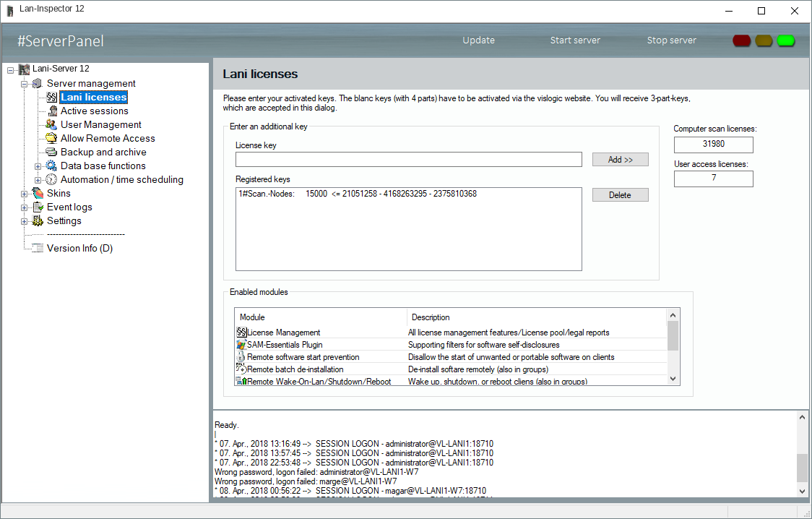Viewport: 812px width, 519px height.
Task: Click the Version Info icon
Action: click(38, 248)
